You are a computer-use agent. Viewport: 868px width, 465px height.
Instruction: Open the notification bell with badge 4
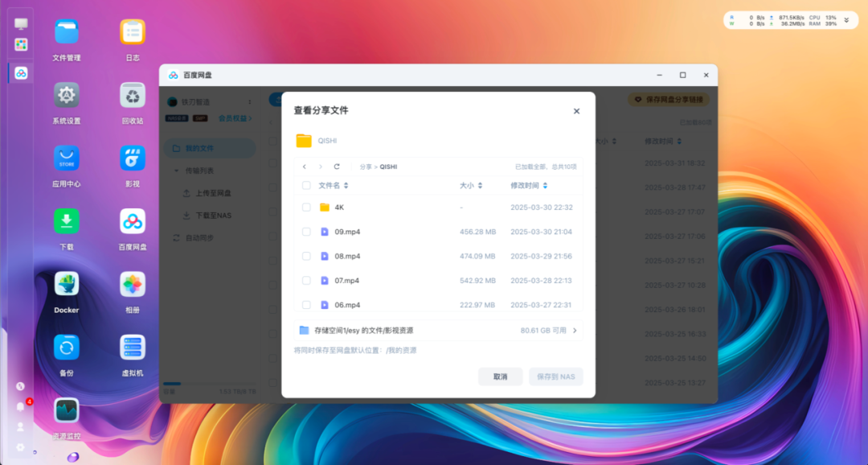[x=21, y=406]
